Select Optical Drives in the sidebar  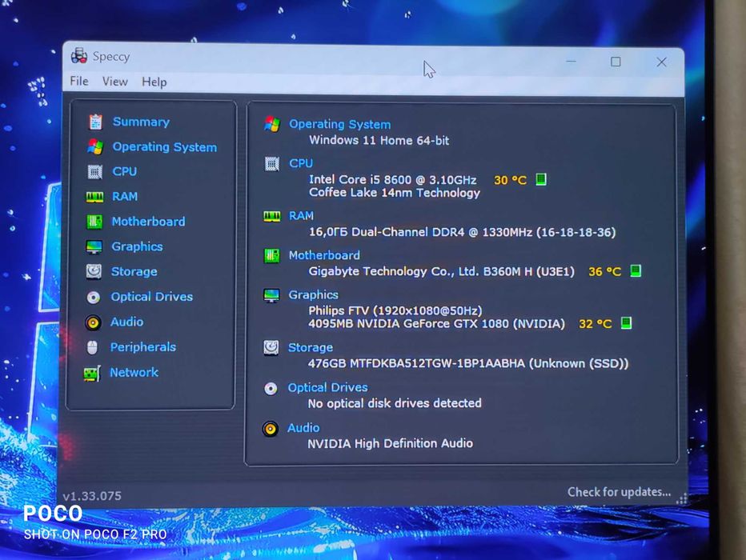[152, 297]
